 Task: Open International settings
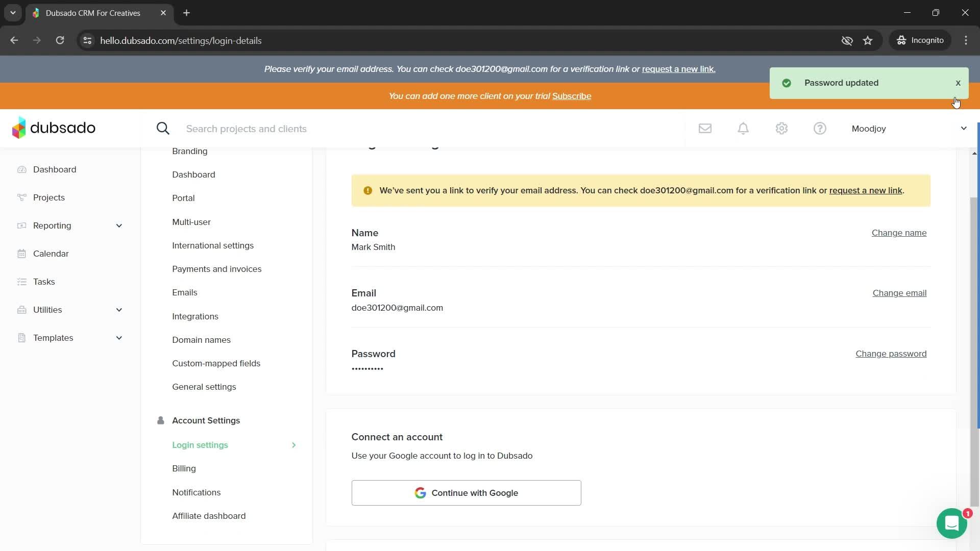pyautogui.click(x=213, y=245)
